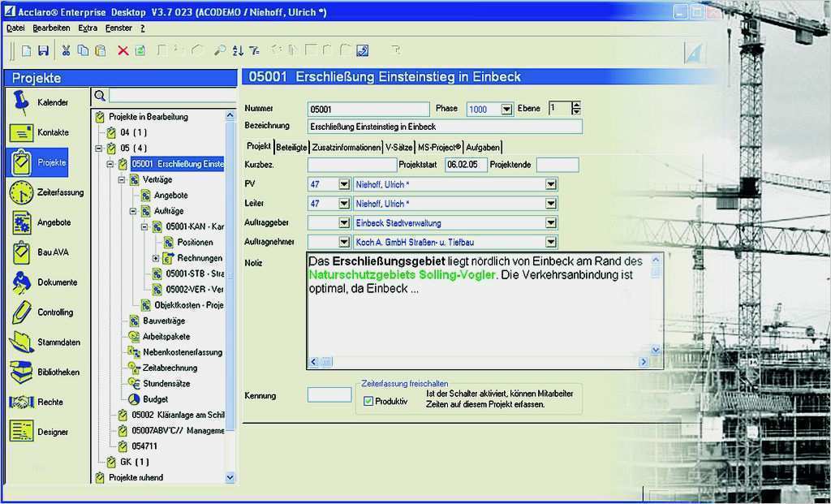
Task: Click the Kennung input field
Action: 329,395
